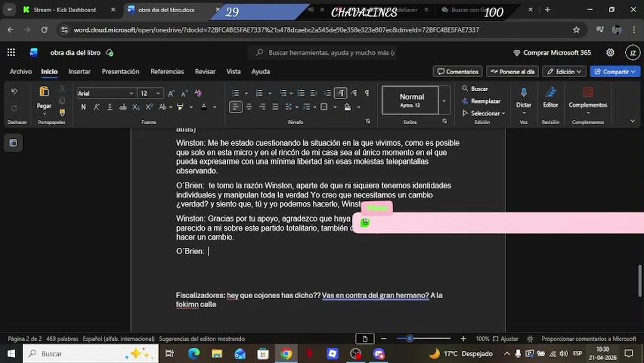Image resolution: width=644 pixels, height=363 pixels.
Task: Click the Buscar herramientas search field
Action: (x=323, y=52)
